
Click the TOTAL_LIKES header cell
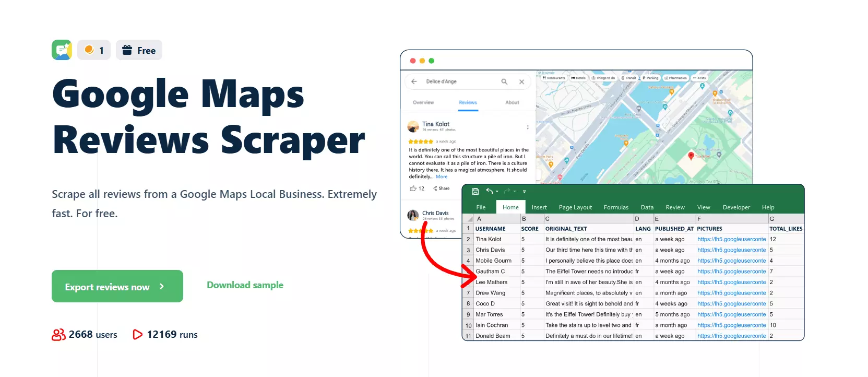(x=786, y=229)
